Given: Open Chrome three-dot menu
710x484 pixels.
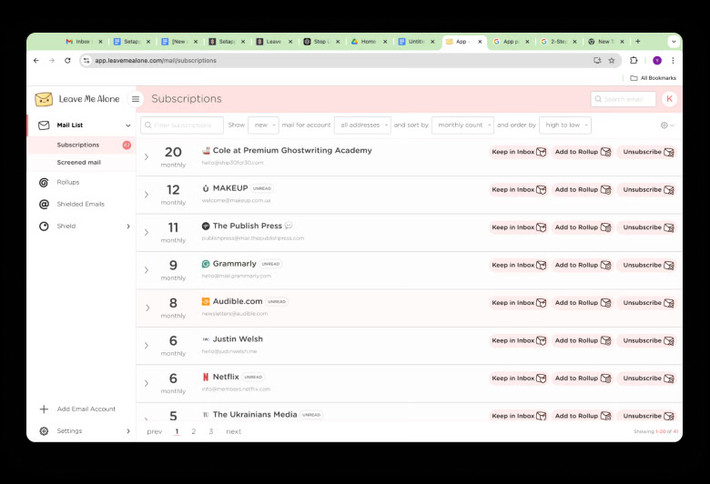Looking at the screenshot, I should [673, 60].
